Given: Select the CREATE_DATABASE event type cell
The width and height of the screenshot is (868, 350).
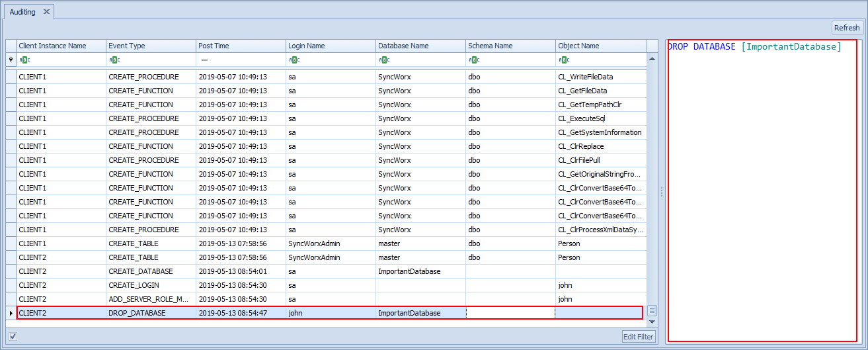Looking at the screenshot, I should (151, 271).
